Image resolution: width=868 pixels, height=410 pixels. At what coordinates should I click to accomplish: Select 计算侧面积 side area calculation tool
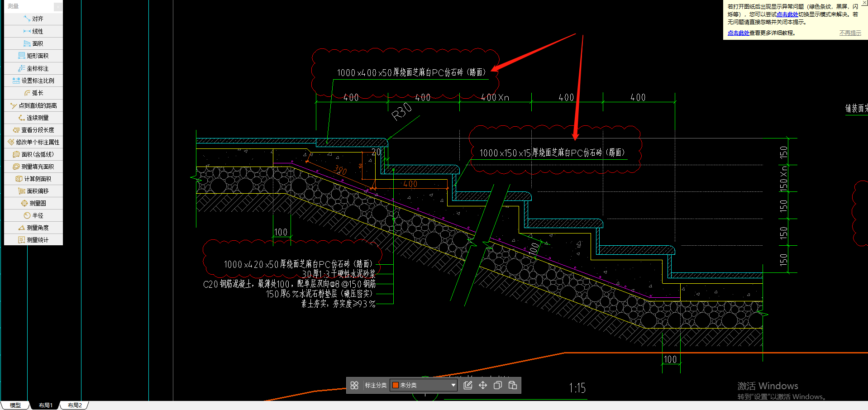[33, 179]
